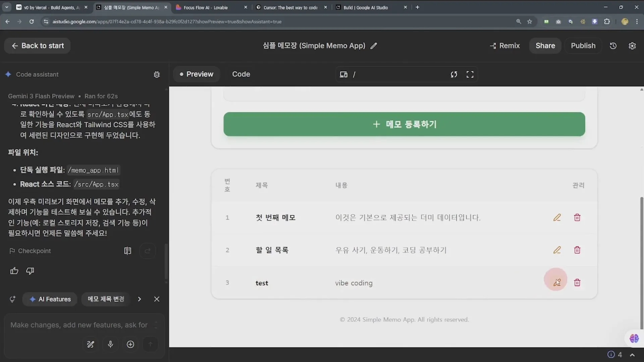Open the AI Features suggestion chip
The height and width of the screenshot is (362, 644).
tap(50, 299)
